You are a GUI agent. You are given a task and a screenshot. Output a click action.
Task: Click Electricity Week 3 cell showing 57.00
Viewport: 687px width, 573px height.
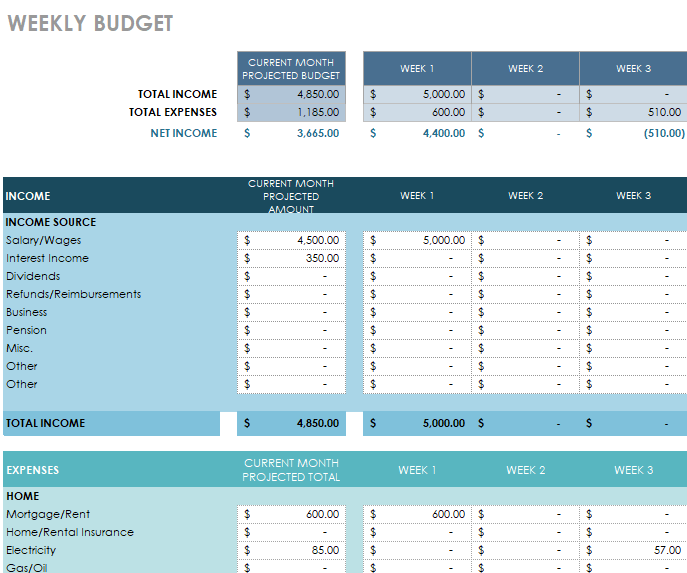pos(634,550)
